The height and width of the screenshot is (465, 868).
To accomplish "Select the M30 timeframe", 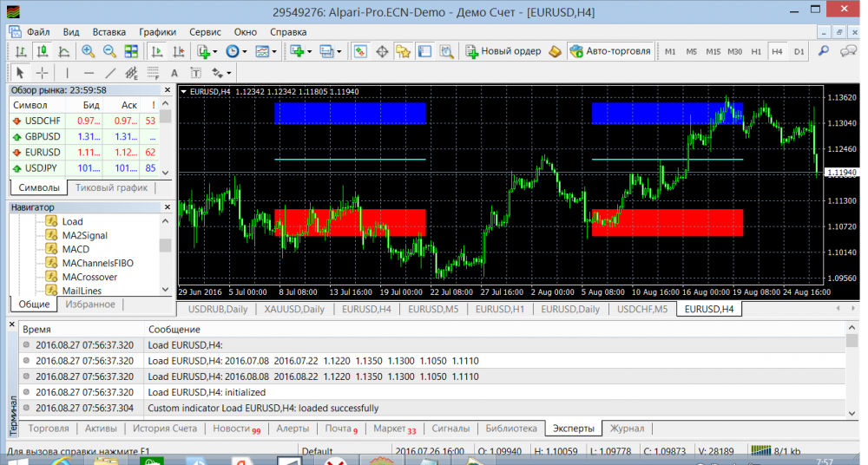I will 734,51.
